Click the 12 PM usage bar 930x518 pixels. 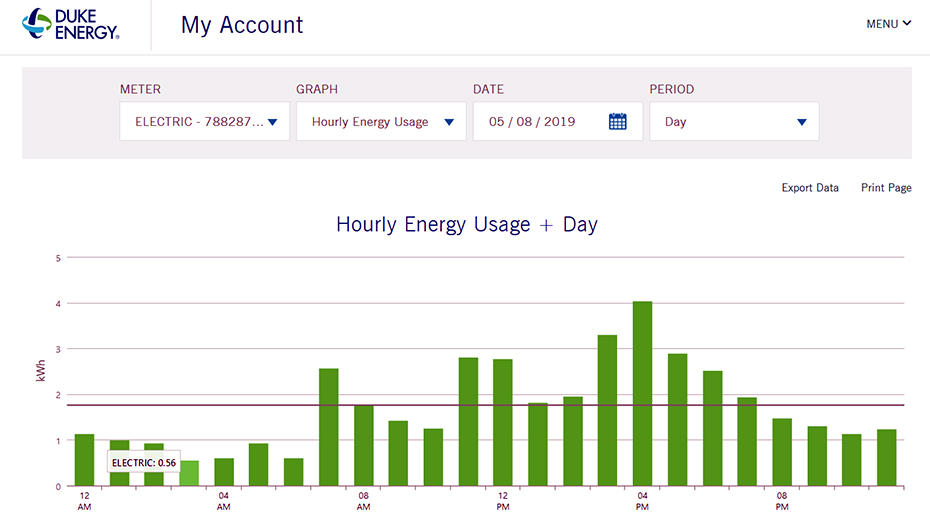(503, 422)
